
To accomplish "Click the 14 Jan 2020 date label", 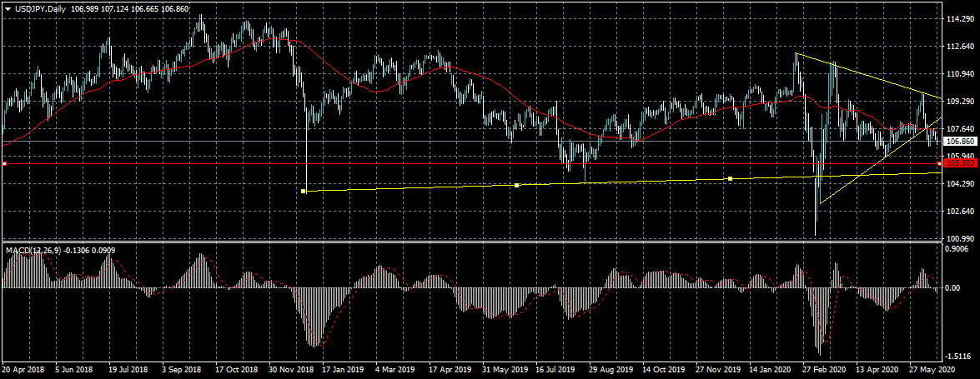I will pyautogui.click(x=769, y=370).
